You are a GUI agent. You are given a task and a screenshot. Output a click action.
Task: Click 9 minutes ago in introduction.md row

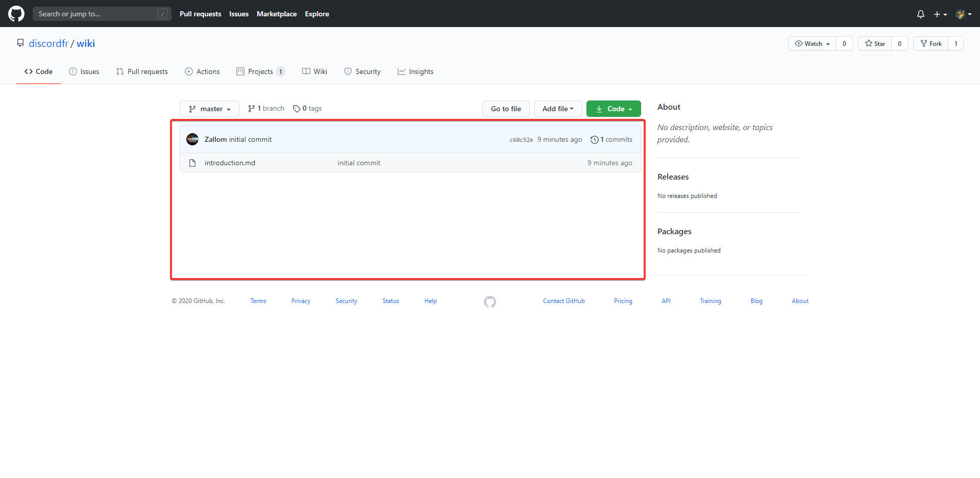pos(609,163)
